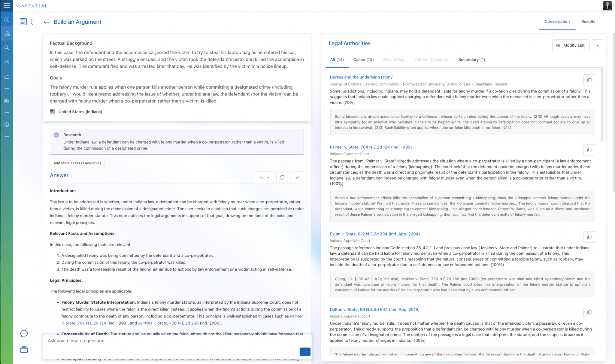The image size is (615, 364).
Task: Click the back arrow next to Build an Argument
Action: click(46, 22)
